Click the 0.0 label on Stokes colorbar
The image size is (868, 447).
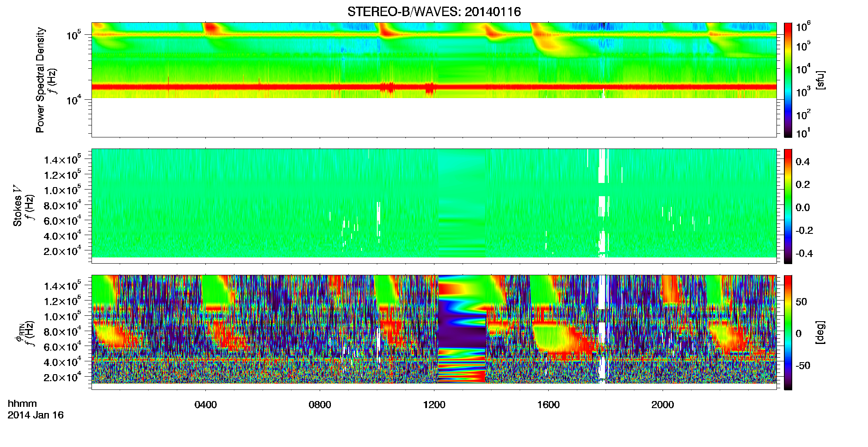tap(803, 208)
